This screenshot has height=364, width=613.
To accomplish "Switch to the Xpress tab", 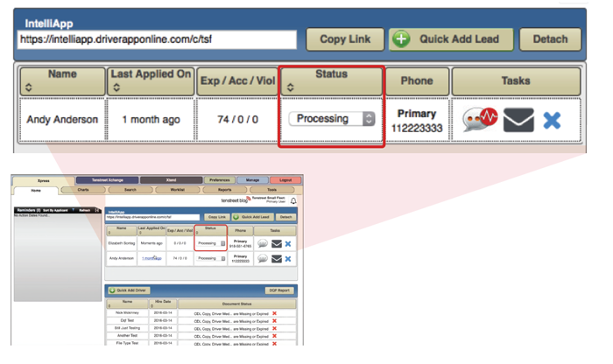I will tap(44, 181).
